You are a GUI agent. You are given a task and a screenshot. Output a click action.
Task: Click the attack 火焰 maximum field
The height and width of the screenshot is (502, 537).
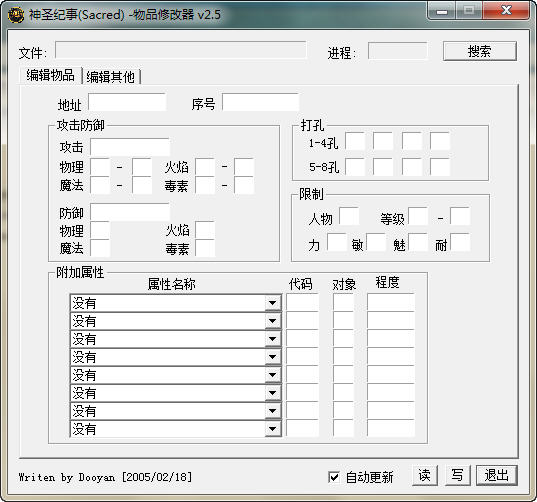[244, 167]
